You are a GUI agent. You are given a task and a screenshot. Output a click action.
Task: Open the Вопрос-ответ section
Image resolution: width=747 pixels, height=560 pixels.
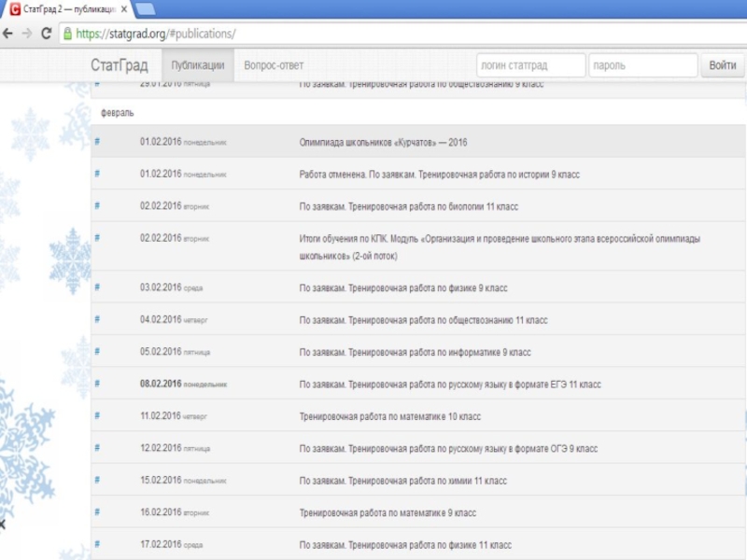[x=274, y=65]
